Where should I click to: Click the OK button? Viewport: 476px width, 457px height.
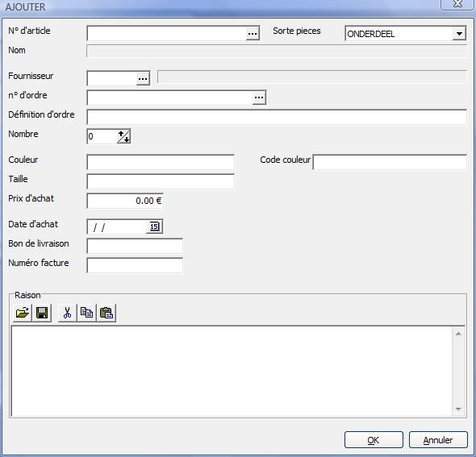374,440
